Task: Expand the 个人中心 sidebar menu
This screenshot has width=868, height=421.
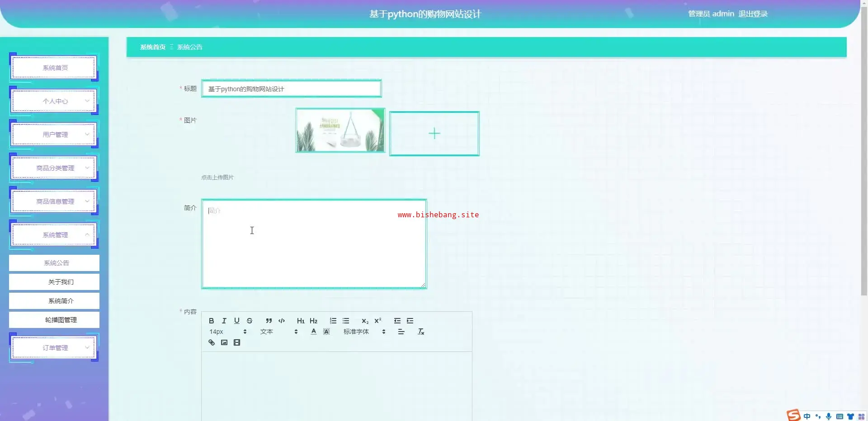Action: [54, 101]
